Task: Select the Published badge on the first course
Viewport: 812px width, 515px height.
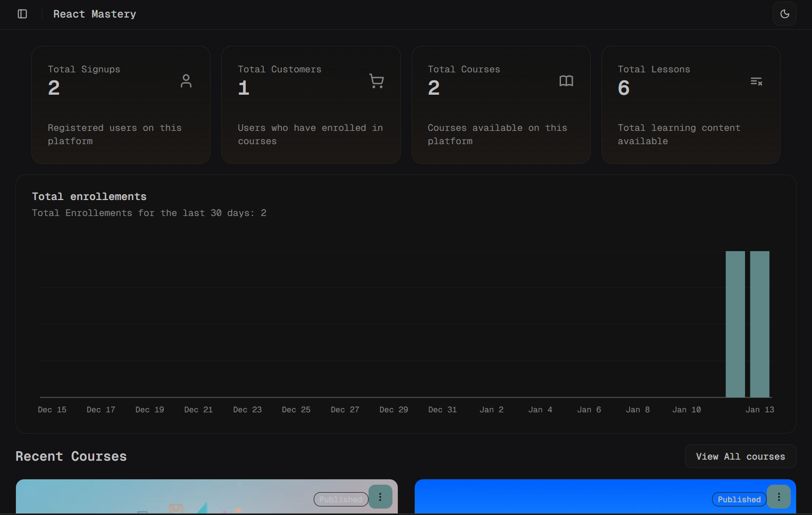Action: click(341, 500)
